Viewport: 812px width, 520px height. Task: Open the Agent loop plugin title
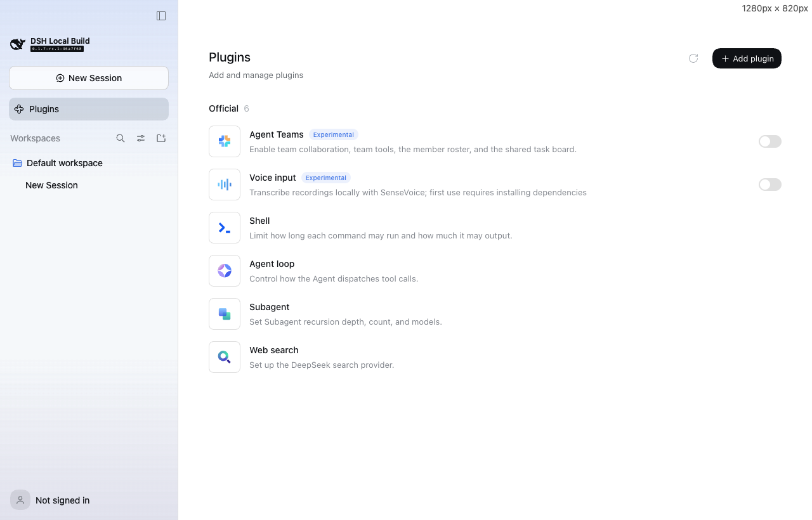(272, 264)
